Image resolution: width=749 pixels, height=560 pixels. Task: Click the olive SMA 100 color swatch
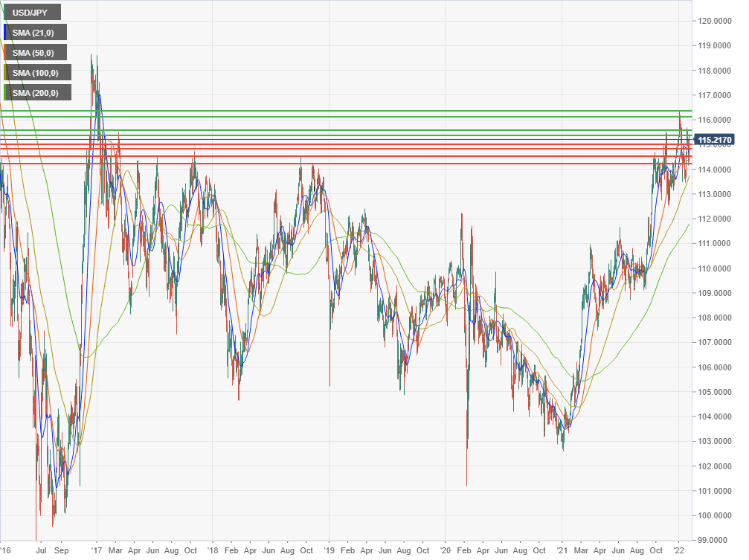tap(5, 73)
